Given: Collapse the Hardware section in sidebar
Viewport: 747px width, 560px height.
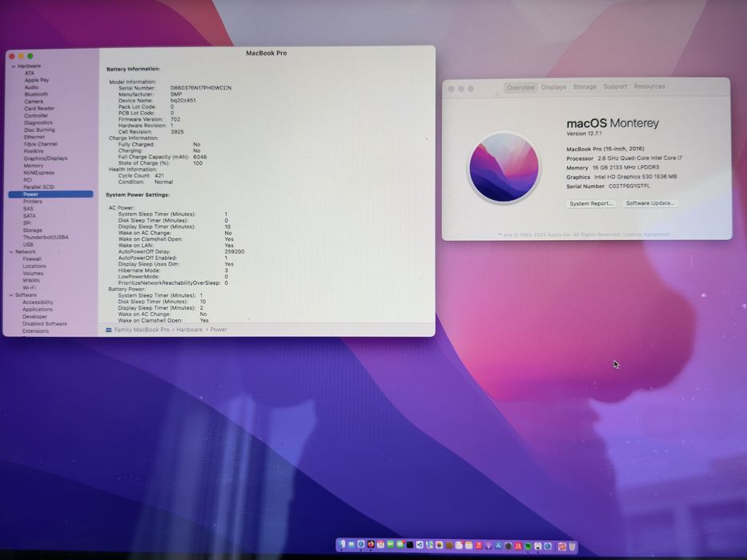Looking at the screenshot, I should (x=14, y=66).
